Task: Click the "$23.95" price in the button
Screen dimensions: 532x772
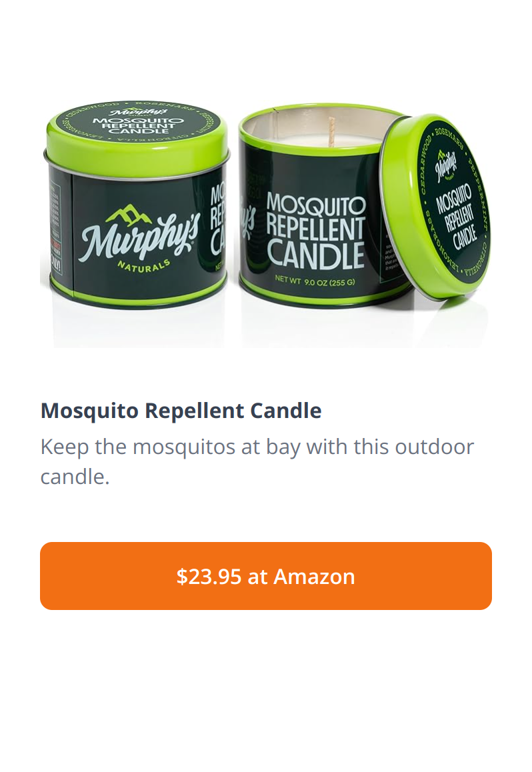Action: (x=209, y=576)
